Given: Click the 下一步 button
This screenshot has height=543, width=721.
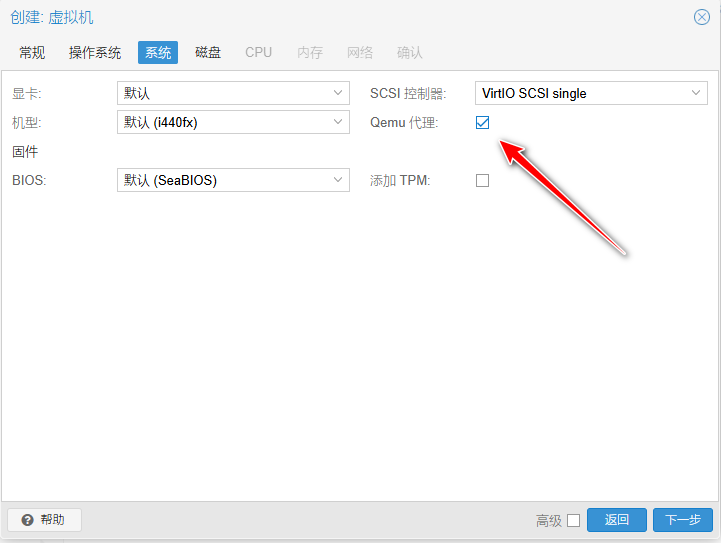Looking at the screenshot, I should pos(683,520).
